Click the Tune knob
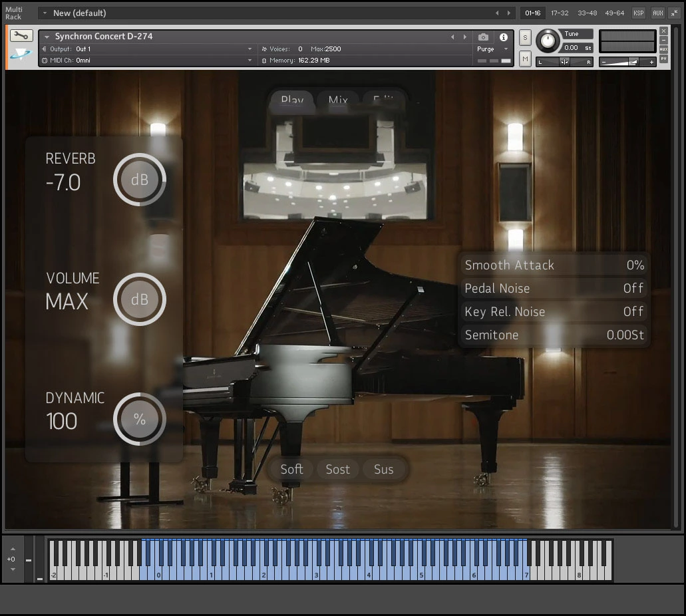Screen dimensions: 686x616 [x=547, y=41]
